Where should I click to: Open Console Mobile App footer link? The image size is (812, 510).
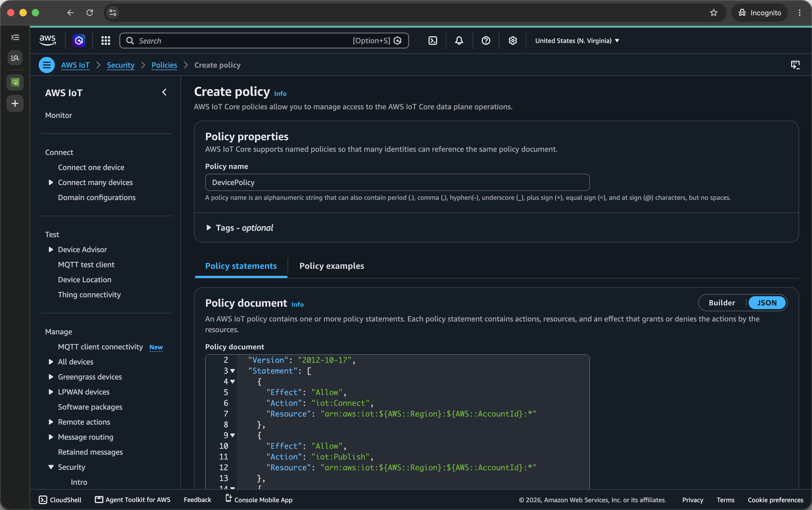point(259,500)
